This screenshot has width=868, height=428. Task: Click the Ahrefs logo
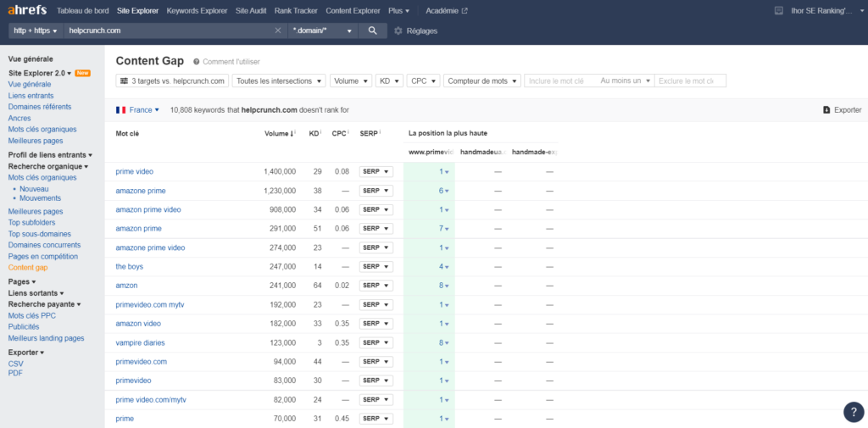(27, 10)
